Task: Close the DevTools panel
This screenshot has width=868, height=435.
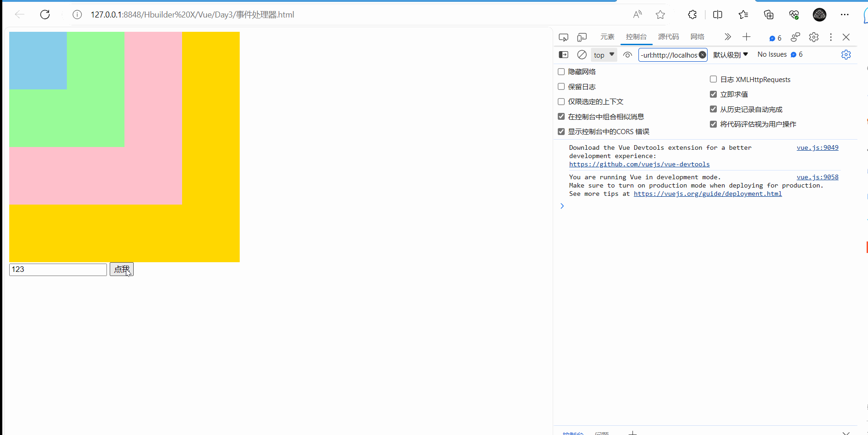Action: pyautogui.click(x=846, y=37)
